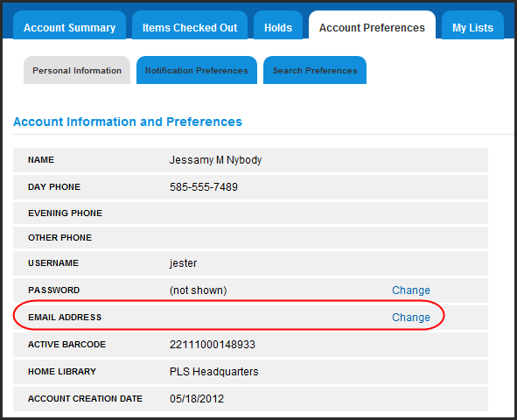Open the Holds tab

click(278, 25)
